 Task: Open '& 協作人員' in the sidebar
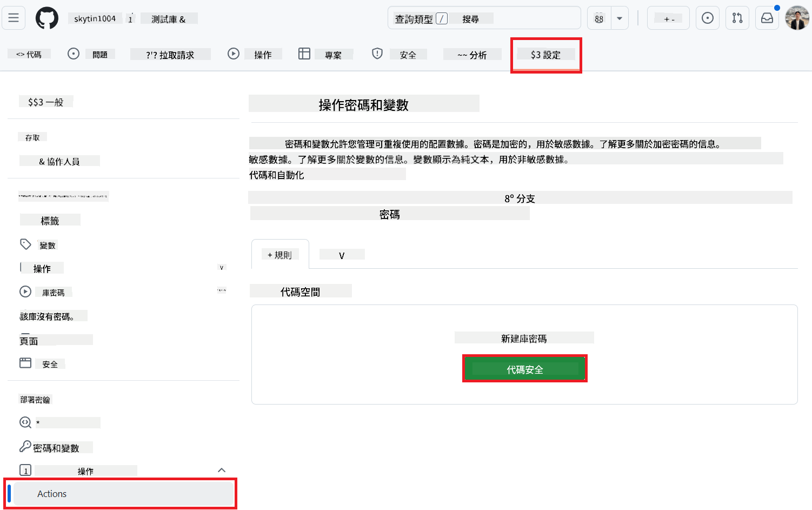point(59,161)
